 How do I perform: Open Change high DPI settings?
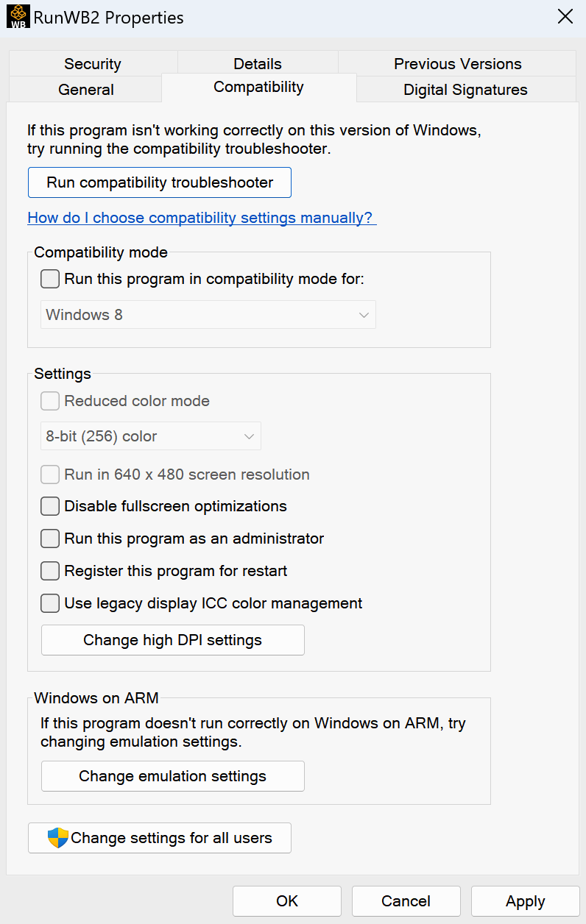click(x=172, y=639)
